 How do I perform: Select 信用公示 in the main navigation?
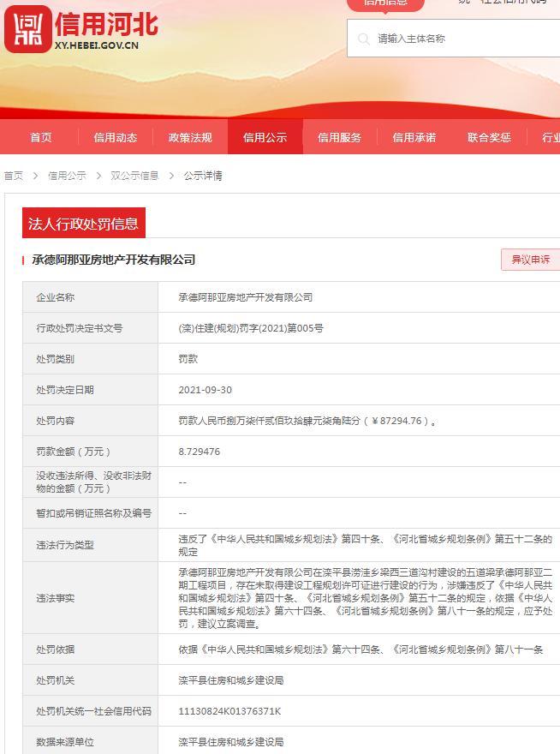265,137
